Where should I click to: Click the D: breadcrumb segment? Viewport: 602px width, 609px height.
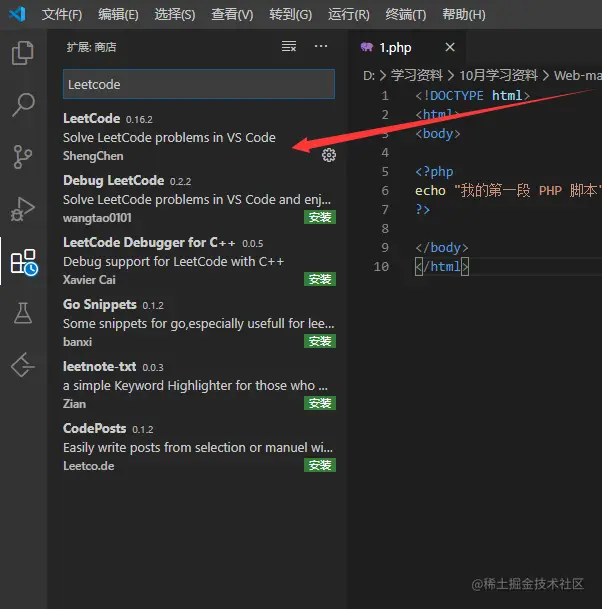(369, 75)
